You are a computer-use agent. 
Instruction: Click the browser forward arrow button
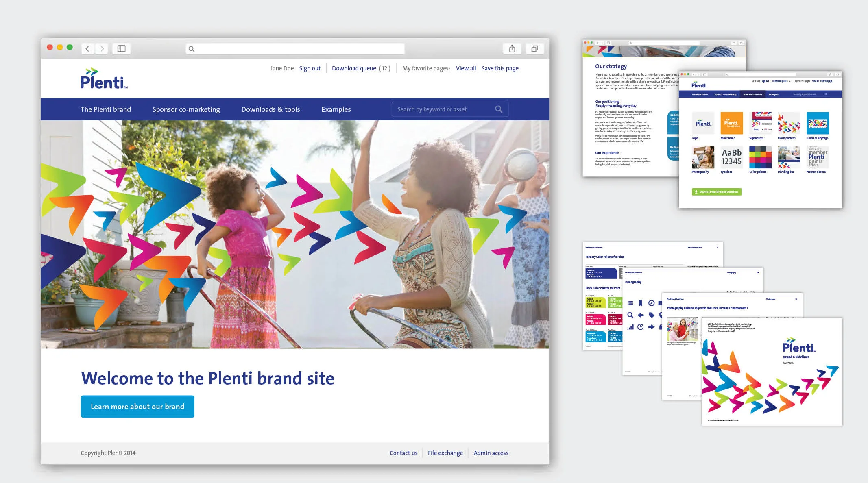tap(102, 49)
